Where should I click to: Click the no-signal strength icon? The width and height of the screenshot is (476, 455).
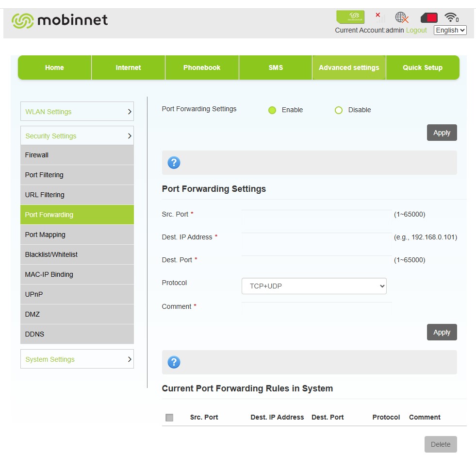(380, 17)
